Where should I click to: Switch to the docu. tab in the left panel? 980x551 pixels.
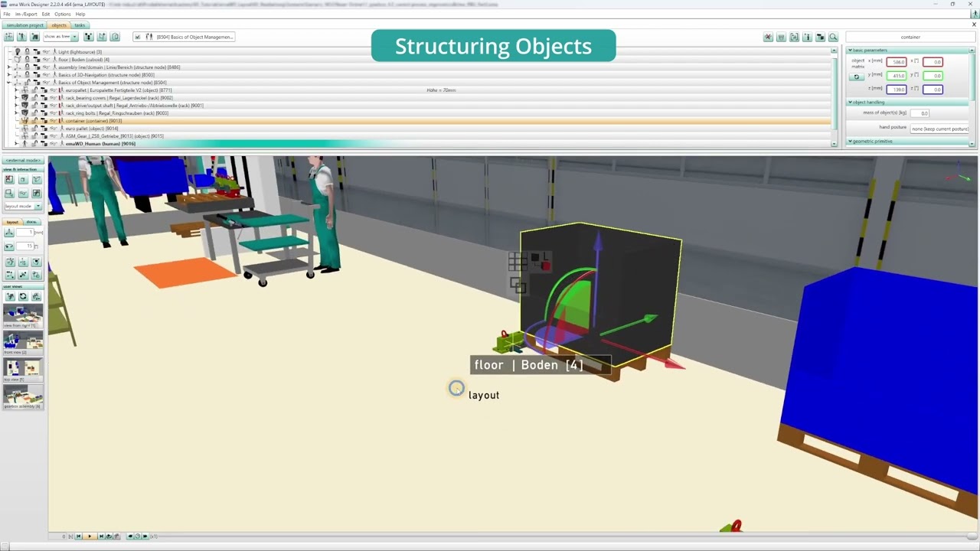point(31,222)
